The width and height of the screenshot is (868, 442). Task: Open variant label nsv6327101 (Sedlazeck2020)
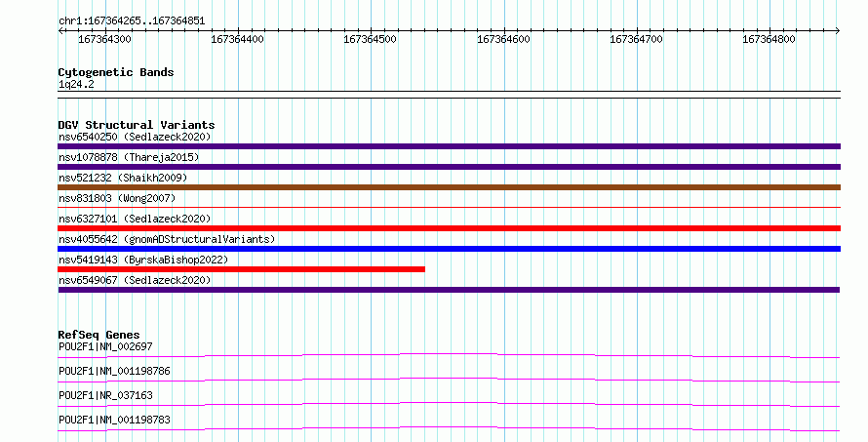tap(135, 219)
